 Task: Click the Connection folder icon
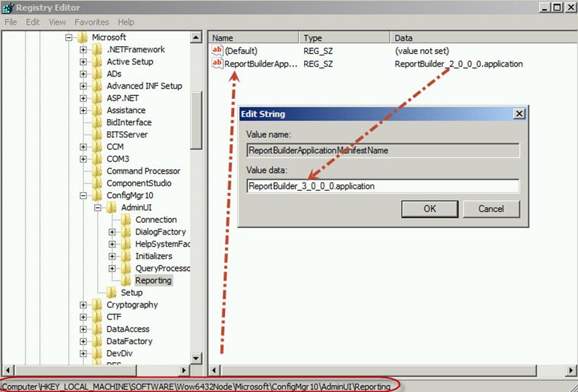coord(126,219)
